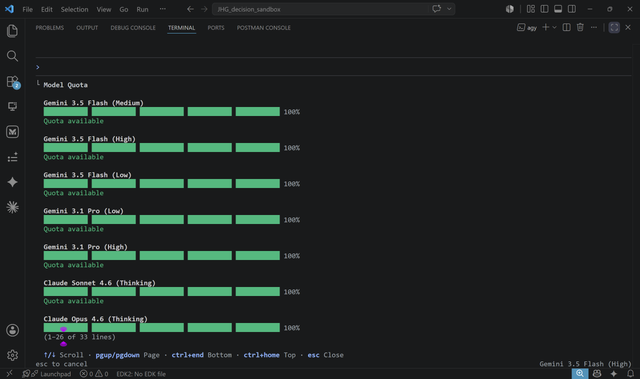Go back with the left arrow
The image size is (640, 379).
pos(190,9)
